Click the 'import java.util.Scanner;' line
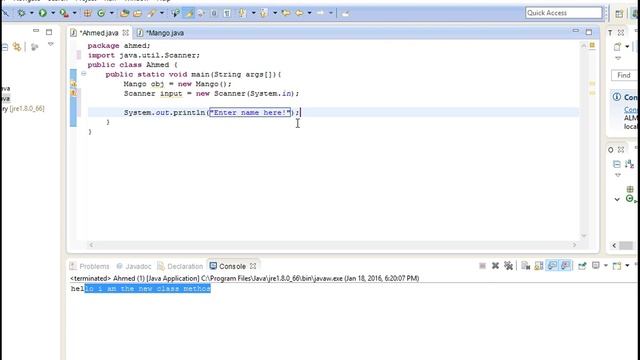The width and height of the screenshot is (640, 360). click(144, 55)
